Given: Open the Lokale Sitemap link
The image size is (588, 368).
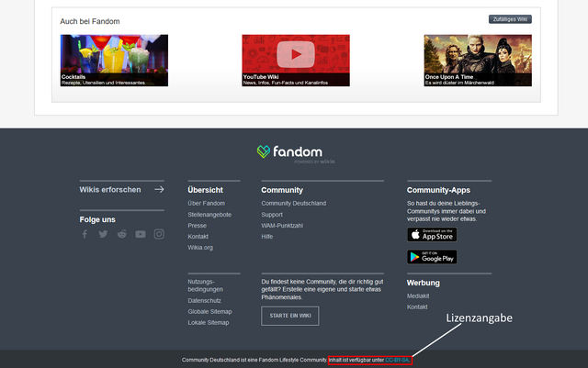Looking at the screenshot, I should [x=209, y=322].
